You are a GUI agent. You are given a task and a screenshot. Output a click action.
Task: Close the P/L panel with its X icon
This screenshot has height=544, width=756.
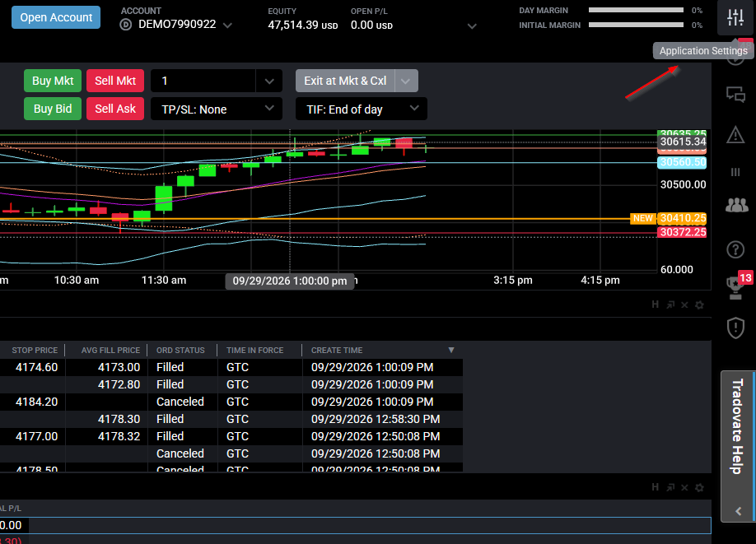click(684, 487)
